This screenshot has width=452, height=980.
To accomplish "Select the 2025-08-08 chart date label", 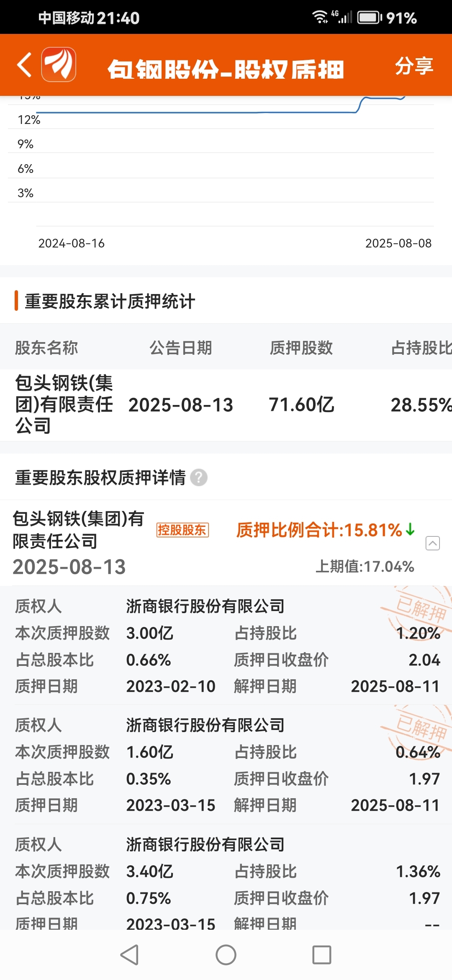I will pos(398,243).
